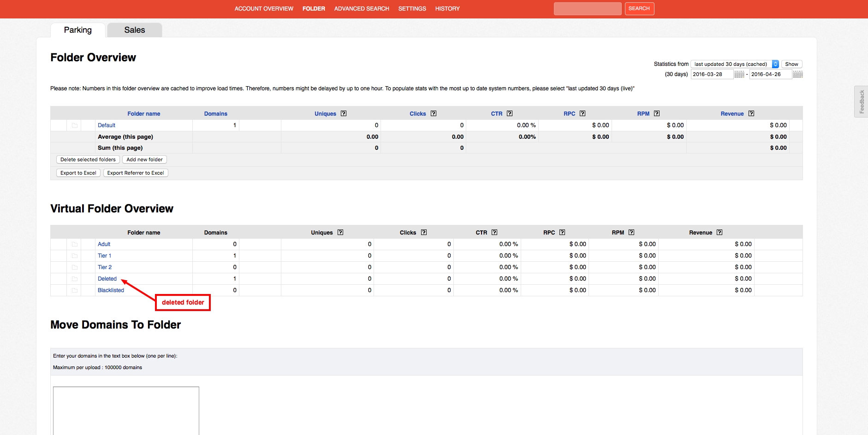Click the RPC help icon in Folder Overview
The image size is (868, 435).
tap(583, 114)
